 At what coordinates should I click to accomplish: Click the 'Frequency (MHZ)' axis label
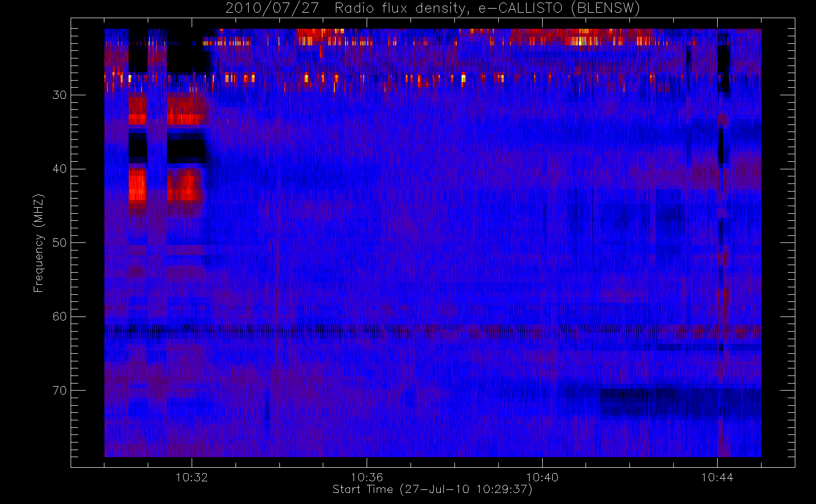click(x=39, y=243)
